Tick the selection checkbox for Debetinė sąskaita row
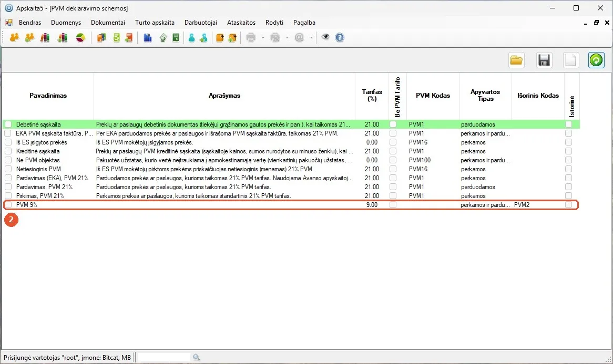Image resolution: width=613 pixels, height=364 pixels. 8,124
